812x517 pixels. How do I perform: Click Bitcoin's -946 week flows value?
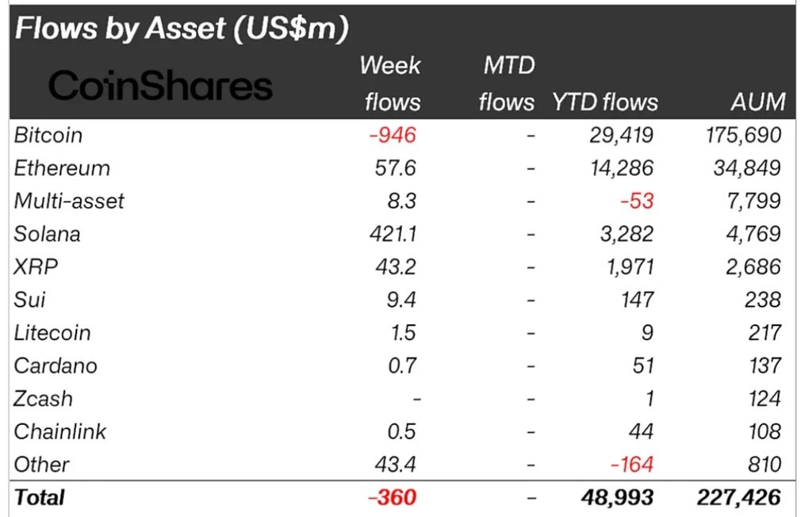[393, 135]
